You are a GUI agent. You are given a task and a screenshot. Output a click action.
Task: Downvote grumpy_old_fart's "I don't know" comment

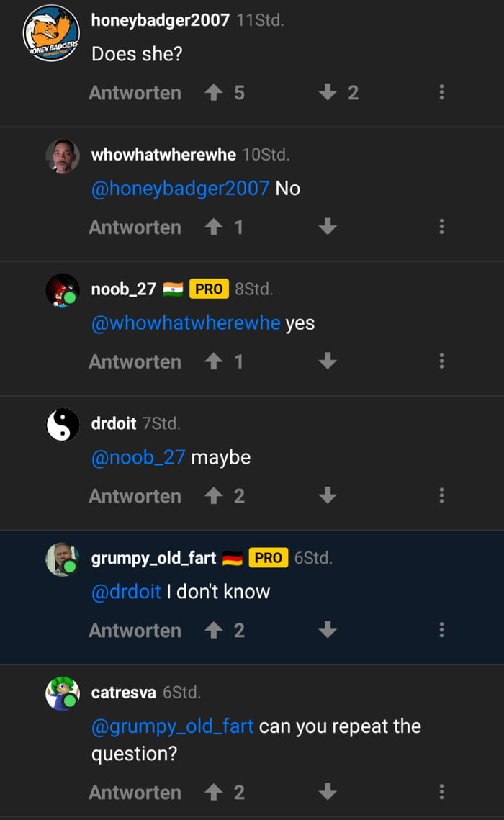point(328,631)
